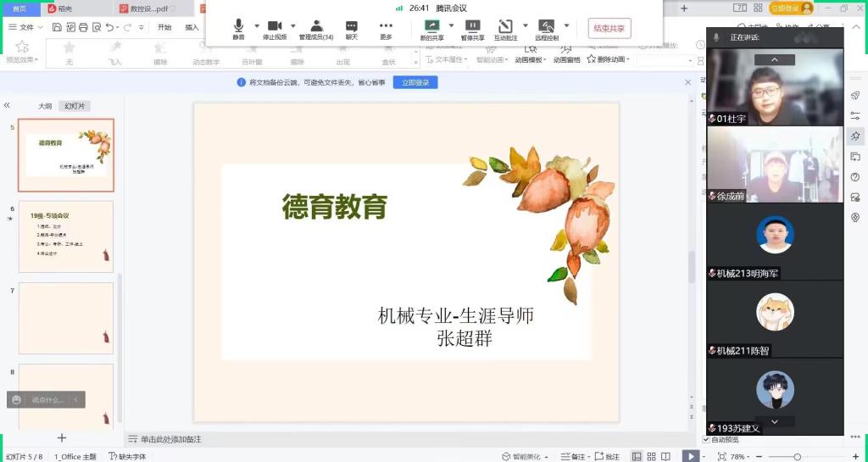The image size is (868, 462).
Task: Close the cloud backup notification banner
Action: [x=688, y=82]
